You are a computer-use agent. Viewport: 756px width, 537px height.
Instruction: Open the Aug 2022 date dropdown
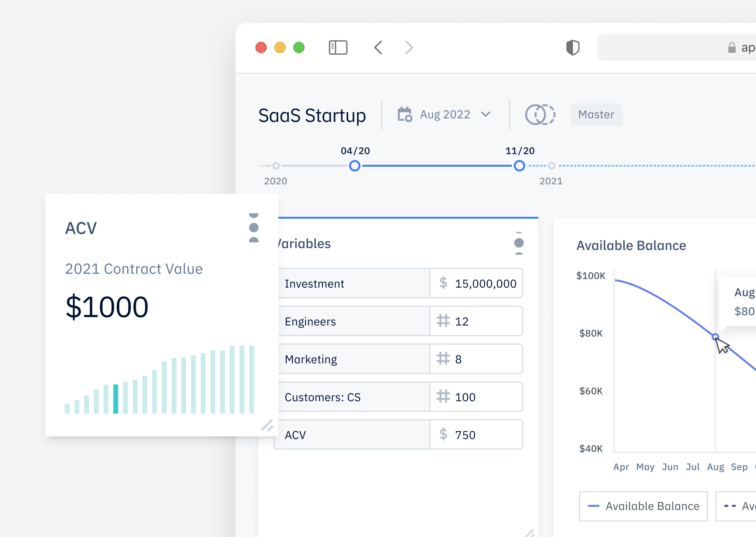click(445, 114)
